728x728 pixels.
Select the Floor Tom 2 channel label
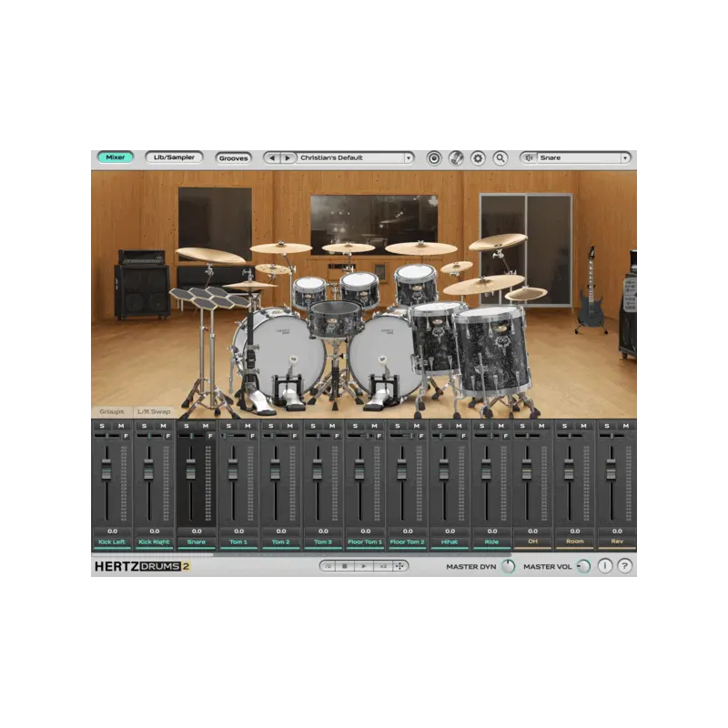(408, 541)
